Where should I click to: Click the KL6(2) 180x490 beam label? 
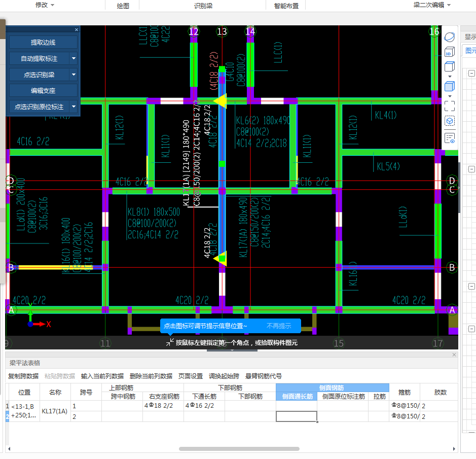[x=263, y=120]
